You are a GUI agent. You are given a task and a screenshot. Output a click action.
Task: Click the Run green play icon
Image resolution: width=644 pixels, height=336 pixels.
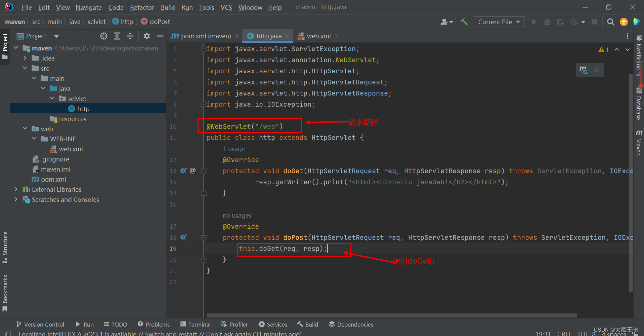(534, 22)
